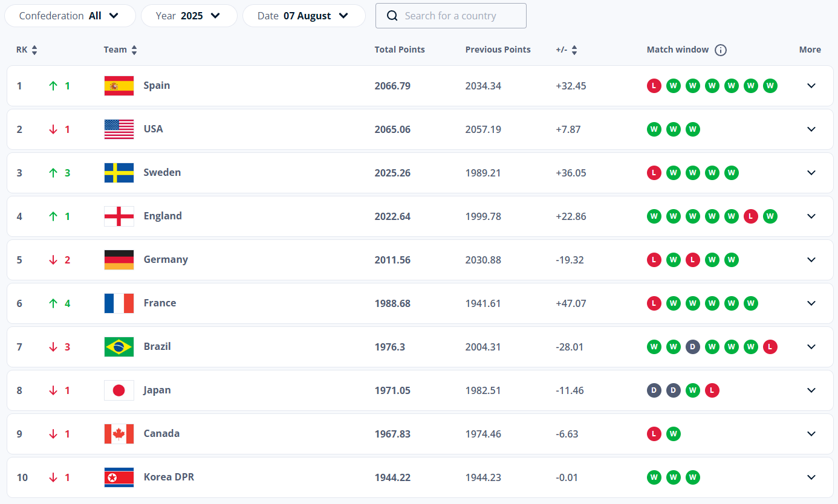Open the Confederation filter dropdown
The image size is (838, 504).
70,16
